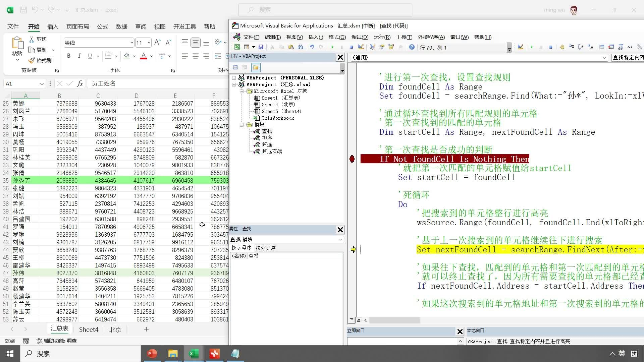This screenshot has width=644, height=362.
Task: Open VBA 运行(R) menu
Action: tap(382, 37)
